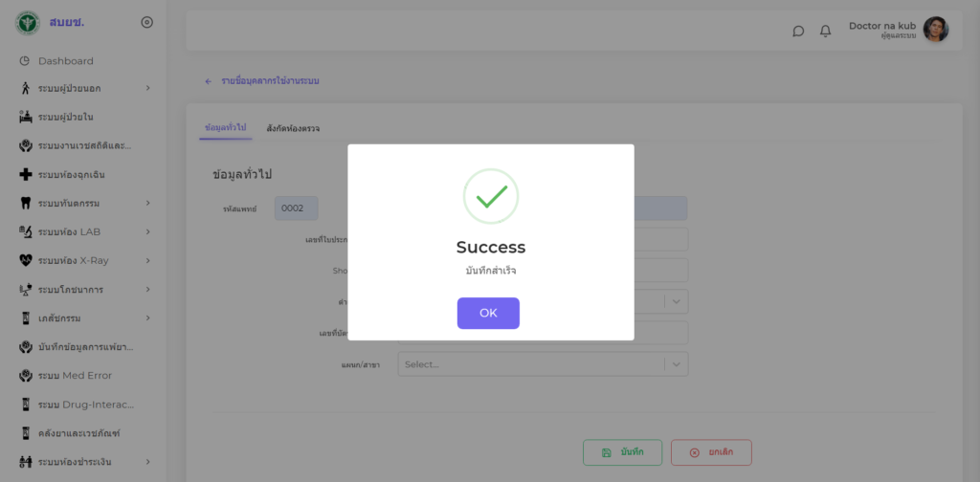Click the red ยกเลิก cancel button

(711, 452)
